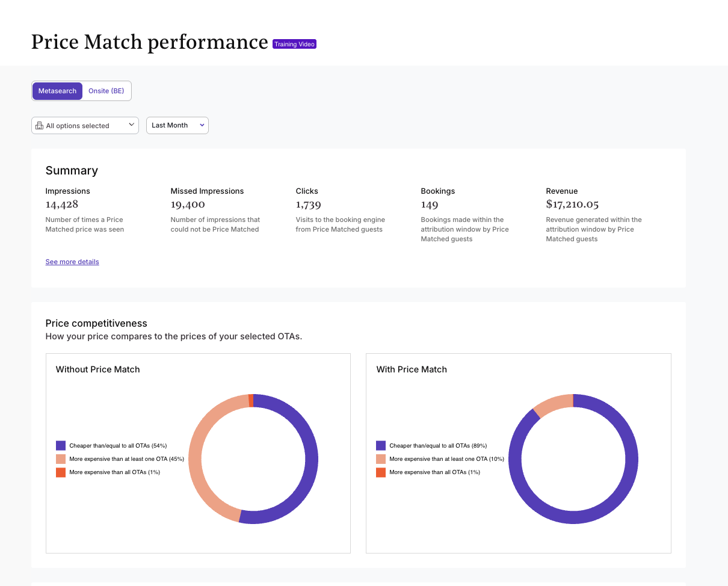Switch to the Metasearch view

click(x=57, y=91)
